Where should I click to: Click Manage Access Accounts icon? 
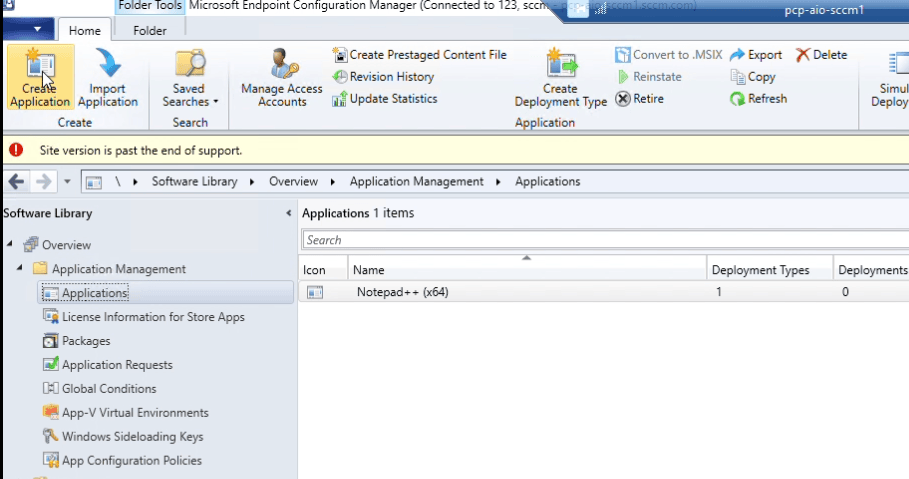[282, 77]
